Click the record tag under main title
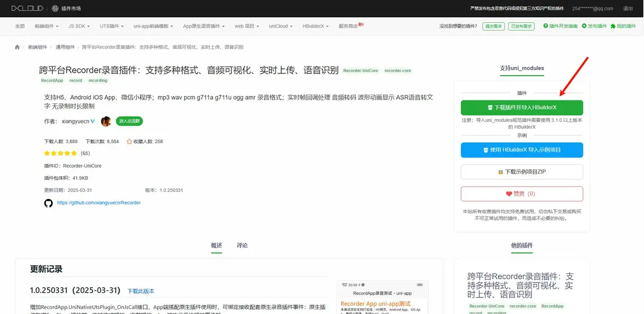This screenshot has height=314, width=644. point(76,80)
